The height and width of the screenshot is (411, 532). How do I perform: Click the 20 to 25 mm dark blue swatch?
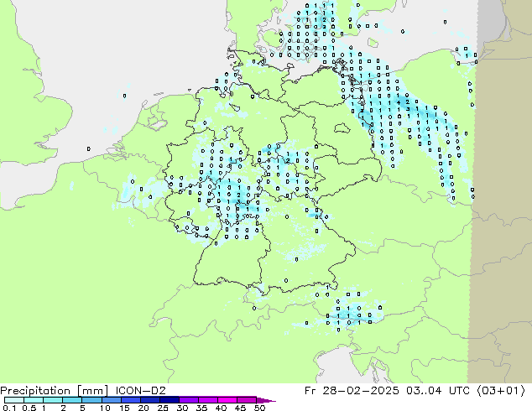(x=149, y=400)
